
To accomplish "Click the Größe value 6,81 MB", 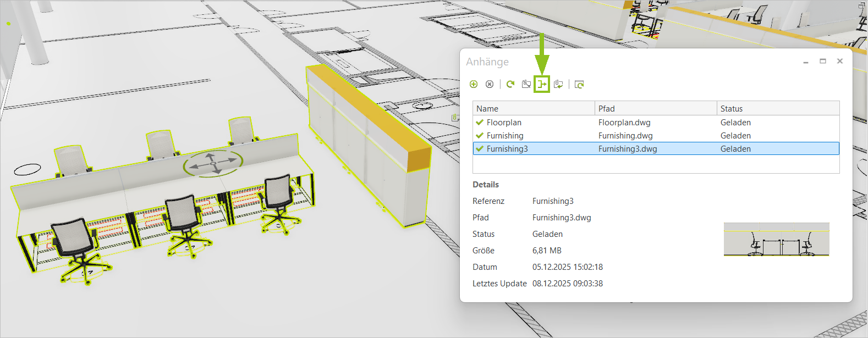I will [547, 251].
